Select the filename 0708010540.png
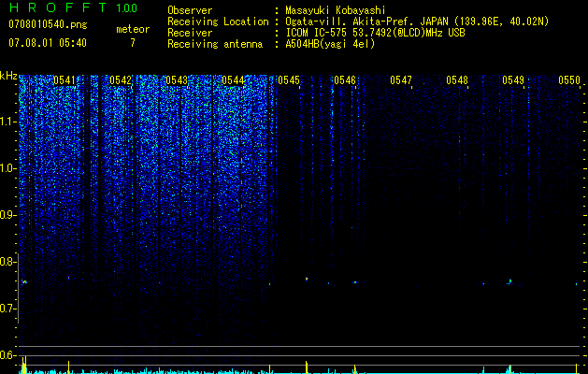The width and height of the screenshot is (588, 374). pyautogui.click(x=48, y=25)
